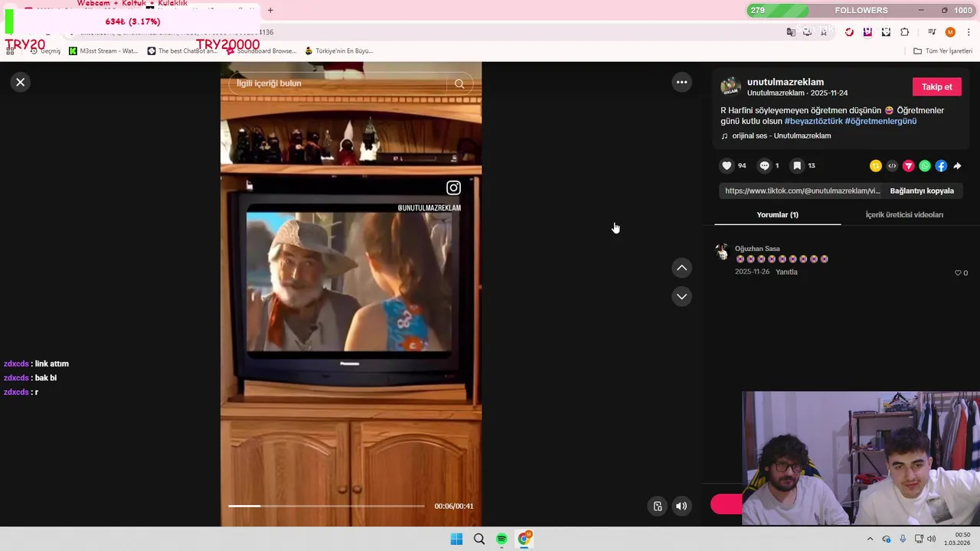
Task: Click the red send-to-friends icon
Action: pyautogui.click(x=909, y=166)
